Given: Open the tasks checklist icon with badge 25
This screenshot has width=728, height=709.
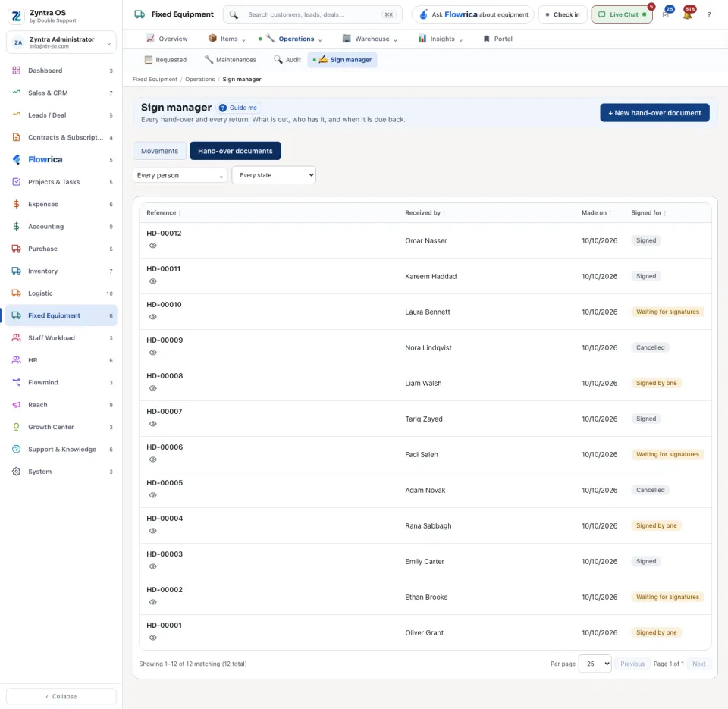Looking at the screenshot, I should click(667, 14).
